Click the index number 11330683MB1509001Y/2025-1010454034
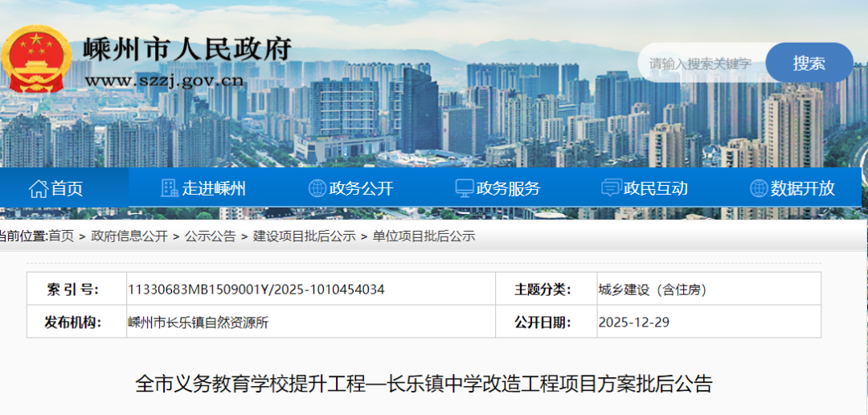868x415 pixels. coord(256,290)
